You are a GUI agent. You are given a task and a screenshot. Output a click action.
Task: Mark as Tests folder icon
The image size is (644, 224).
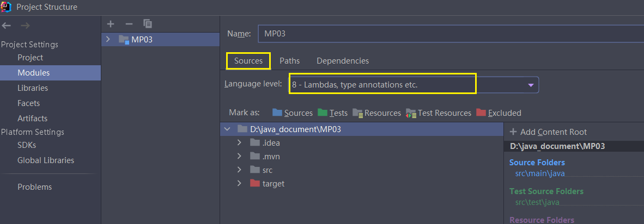point(323,113)
